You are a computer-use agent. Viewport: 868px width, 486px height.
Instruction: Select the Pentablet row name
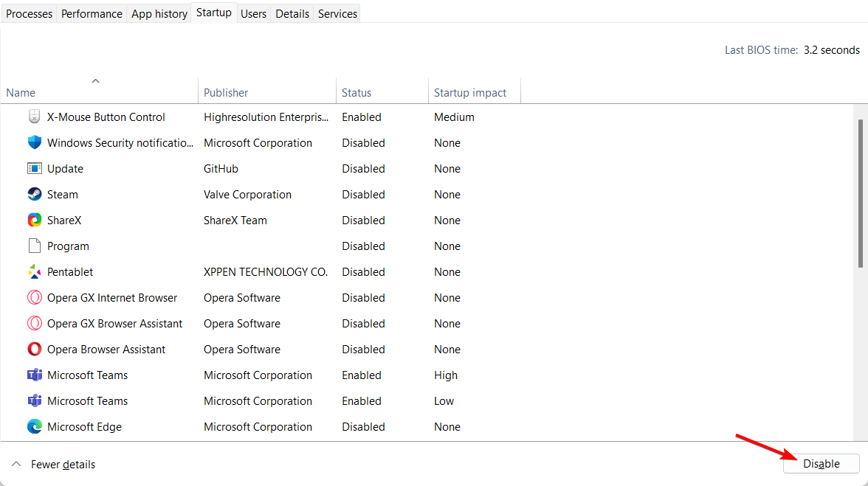pos(70,272)
